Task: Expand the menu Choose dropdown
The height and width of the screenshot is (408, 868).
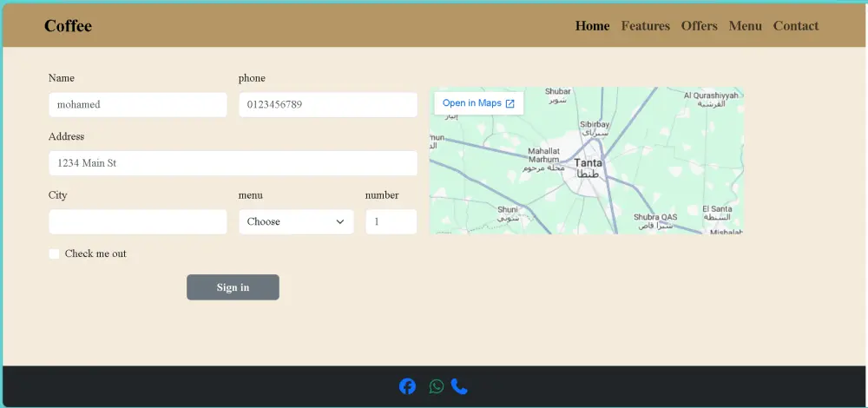Action: click(296, 221)
